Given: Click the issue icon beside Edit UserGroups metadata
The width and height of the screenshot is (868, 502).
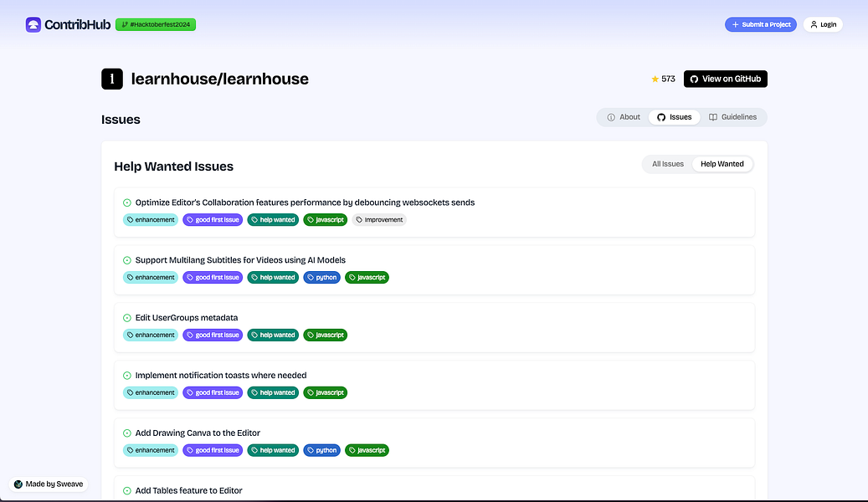Looking at the screenshot, I should tap(126, 317).
